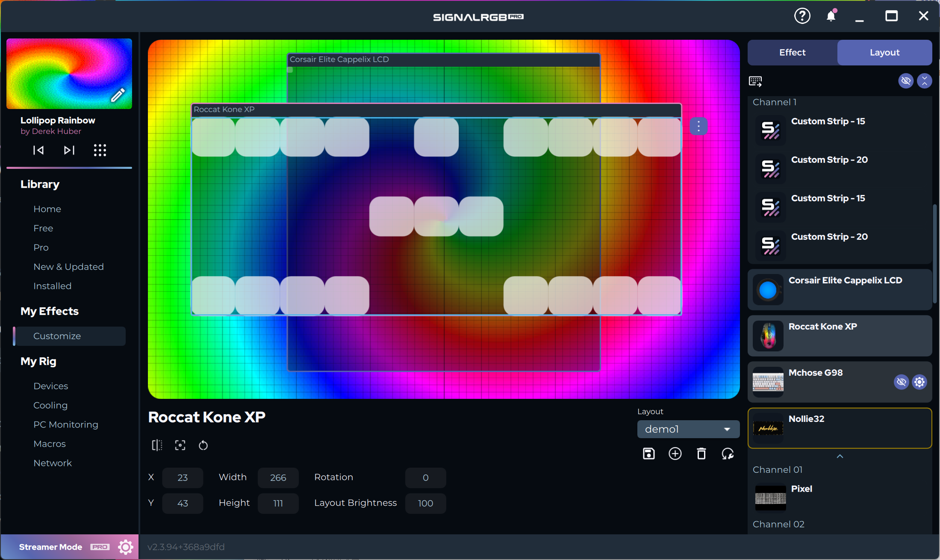Click the X position field
The height and width of the screenshot is (560, 940).
pos(183,477)
